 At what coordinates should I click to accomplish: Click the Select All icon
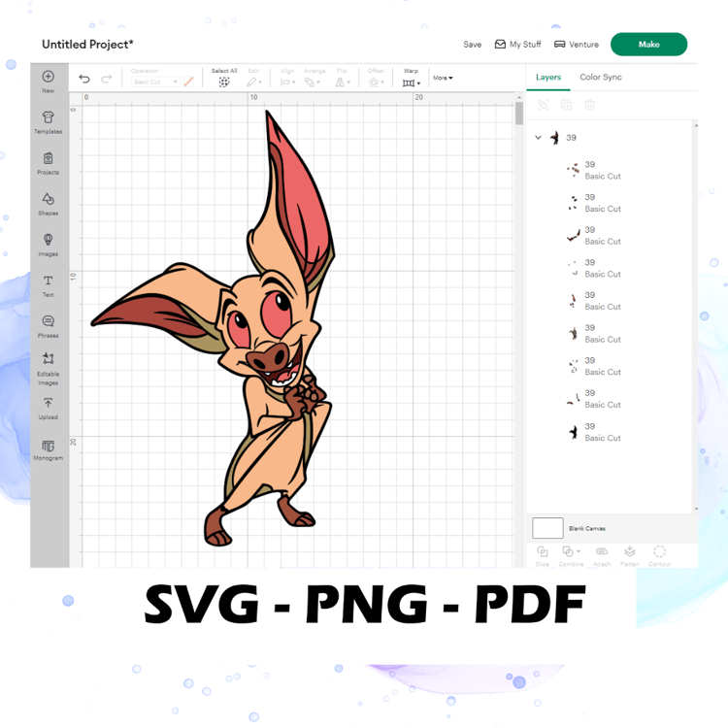(224, 83)
